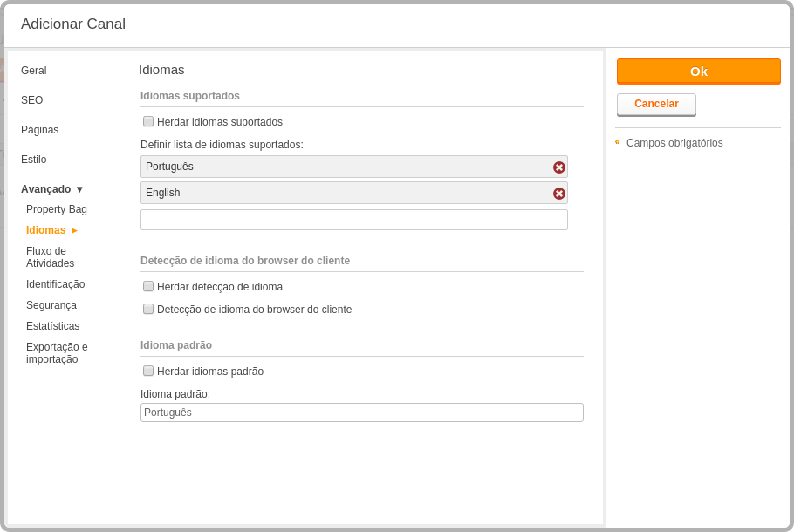Image resolution: width=794 pixels, height=532 pixels.
Task: Open Fluxo de Atividades settings
Action: 50,257
